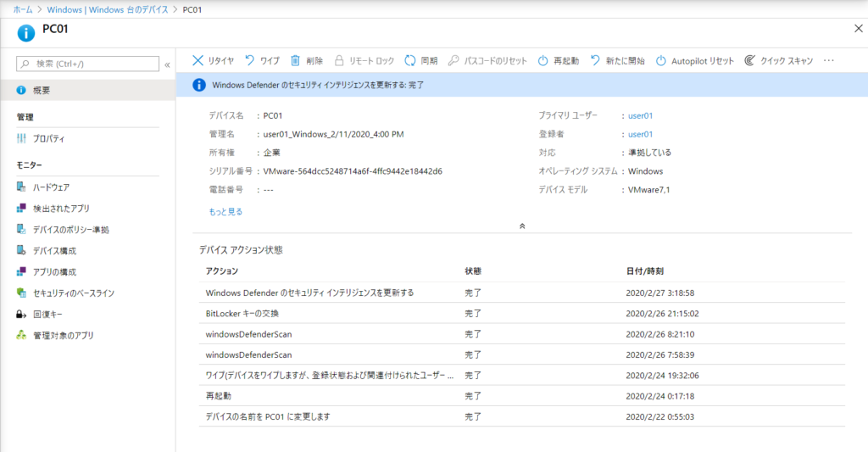Click the 同期 button label
This screenshot has width=868, height=452.
click(429, 61)
